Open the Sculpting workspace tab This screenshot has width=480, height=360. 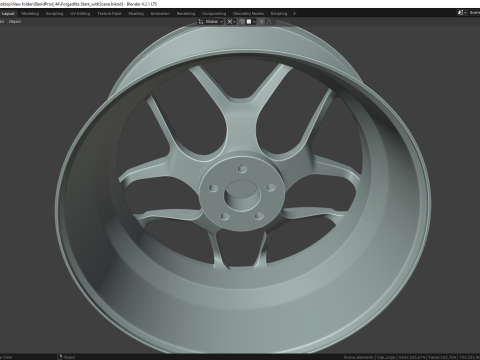pos(54,14)
